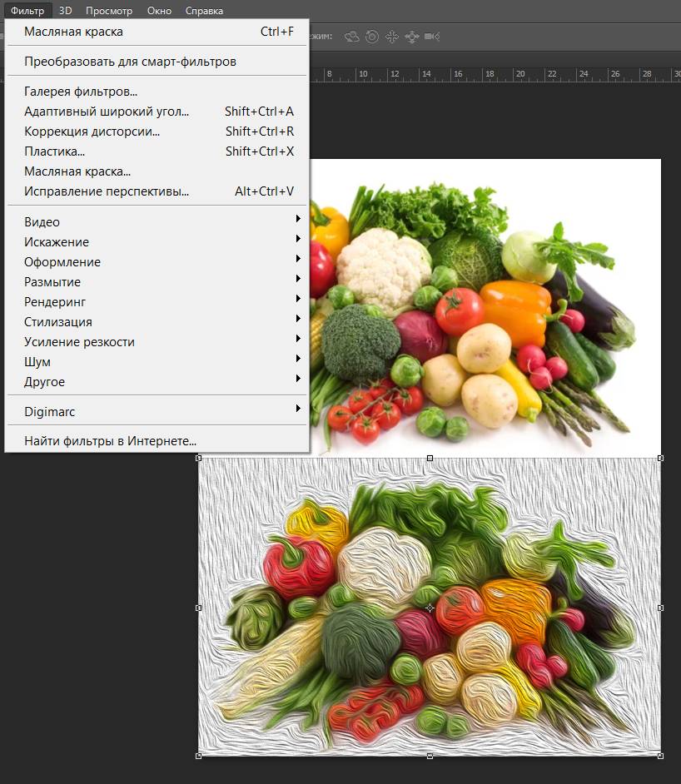Image resolution: width=681 pixels, height=784 pixels.
Task: Select the 3D slide mode icon
Action: [411, 37]
